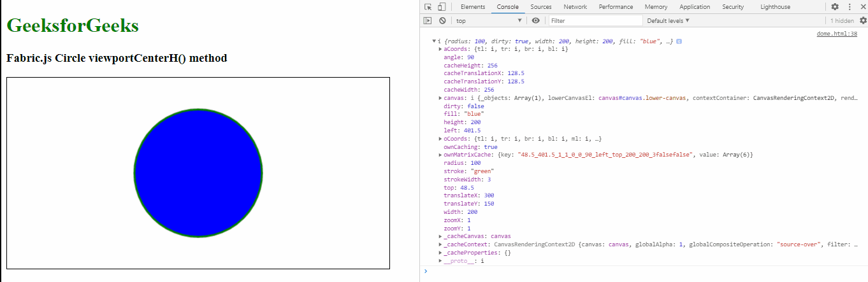
Task: Expand the ownMatrixCache property
Action: 440,155
